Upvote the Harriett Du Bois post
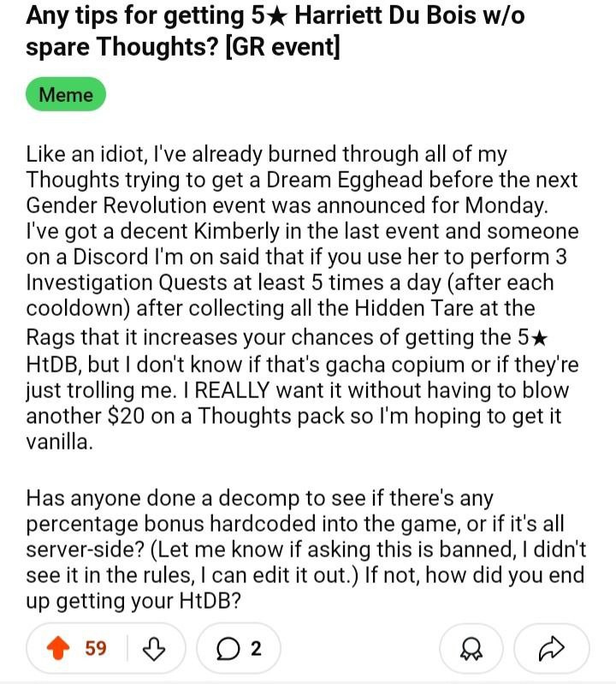616x684 pixels. pos(58,648)
